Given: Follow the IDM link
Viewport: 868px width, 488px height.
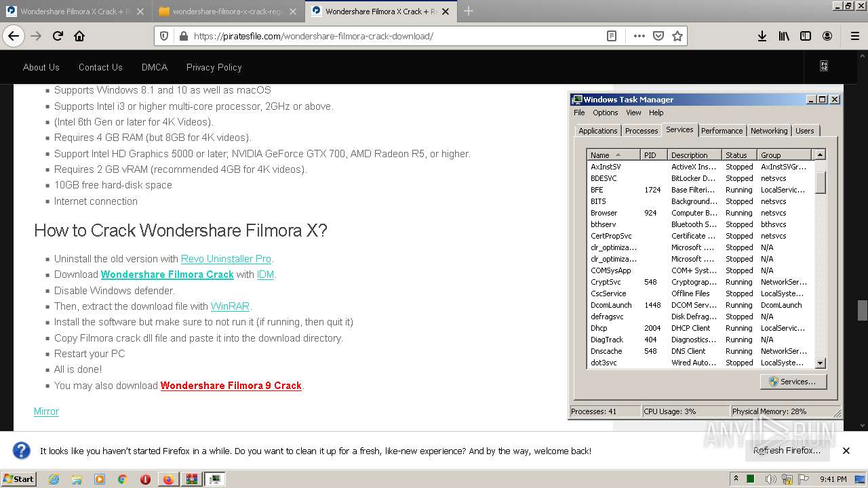Looking at the screenshot, I should tap(265, 274).
